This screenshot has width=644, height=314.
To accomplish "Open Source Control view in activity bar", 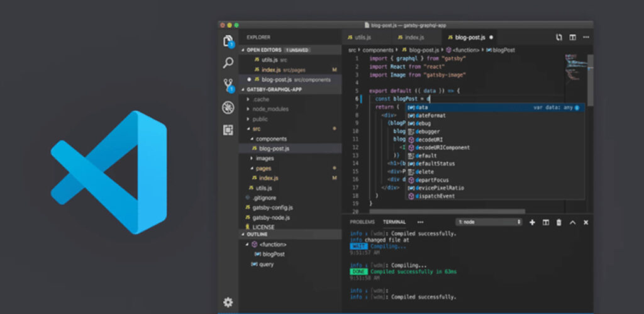I will point(228,86).
